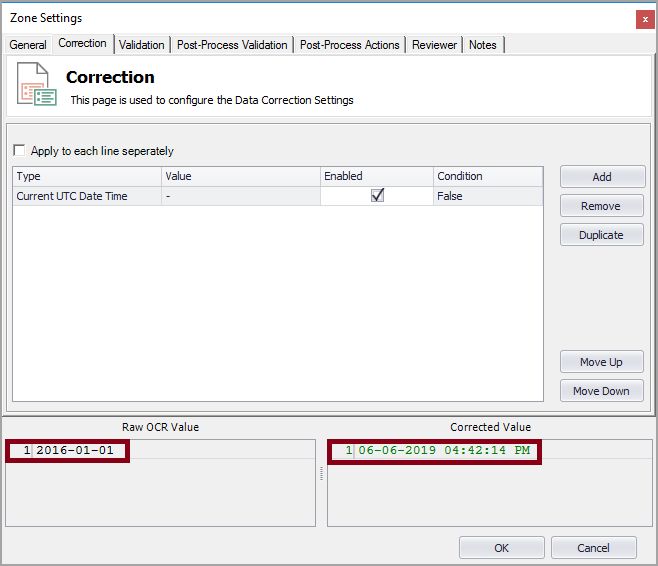
Task: Click corrected value 06-06-2019 04:42:14 PM
Action: (444, 450)
